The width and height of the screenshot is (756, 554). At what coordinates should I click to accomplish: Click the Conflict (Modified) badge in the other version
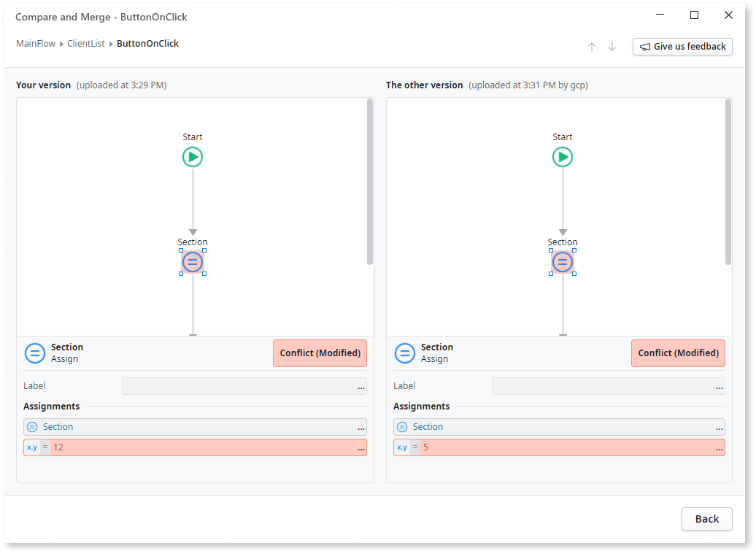tap(678, 353)
